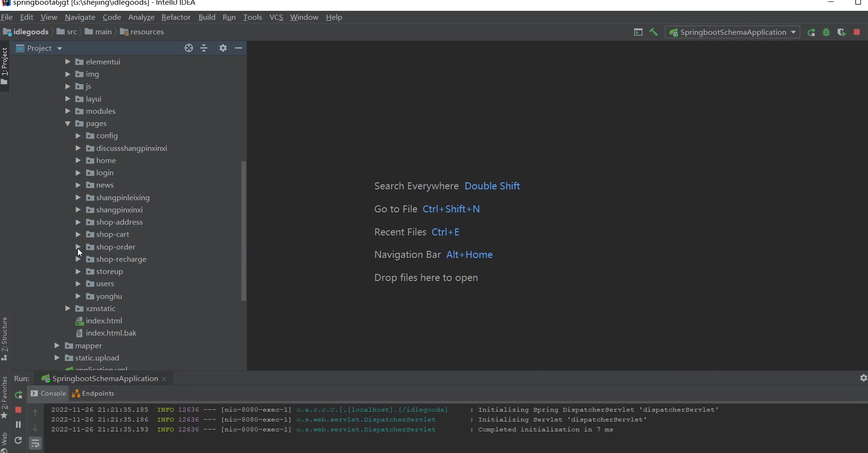Click the resources breadcrumb in navigation bar
This screenshot has height=453, width=868.
147,32
